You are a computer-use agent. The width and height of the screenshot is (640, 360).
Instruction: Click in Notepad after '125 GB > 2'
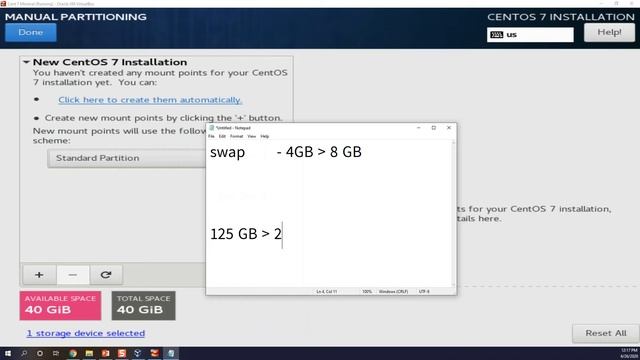tap(283, 234)
